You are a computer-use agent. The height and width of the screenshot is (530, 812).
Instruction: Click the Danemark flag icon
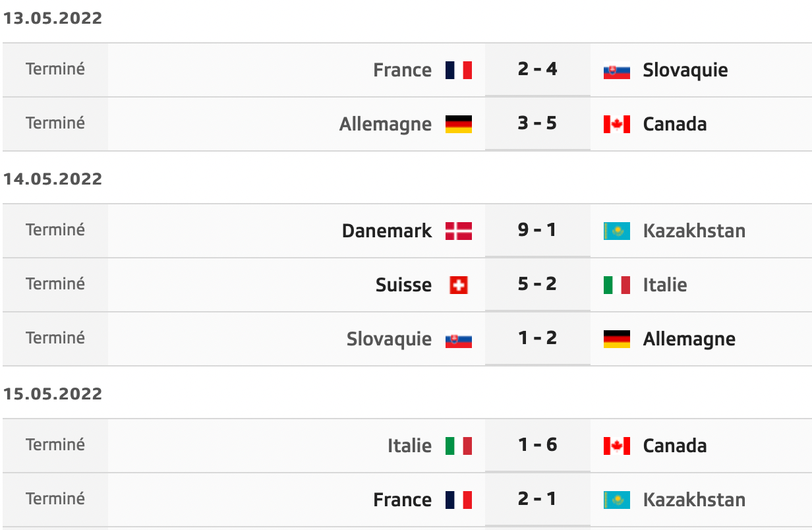pos(459,231)
